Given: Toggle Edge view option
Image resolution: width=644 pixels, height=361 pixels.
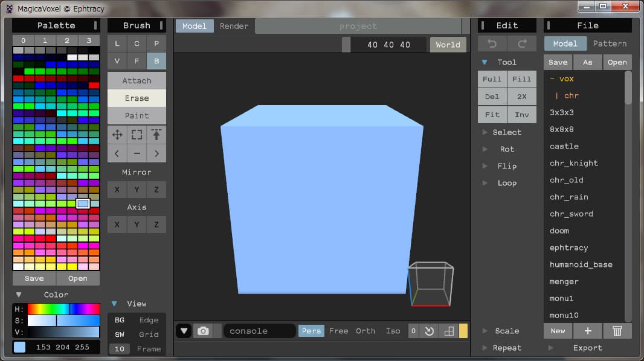Looking at the screenshot, I should pos(149,320).
